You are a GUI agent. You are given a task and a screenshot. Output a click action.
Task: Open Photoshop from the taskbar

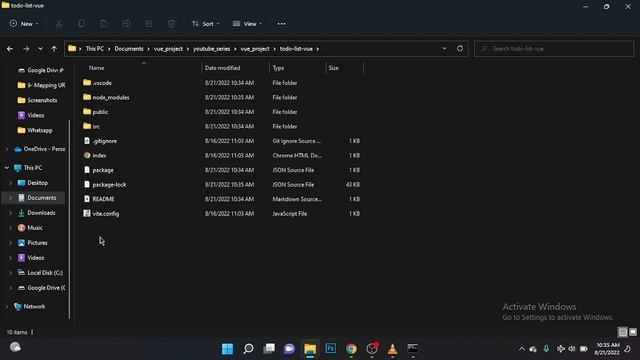(331, 349)
